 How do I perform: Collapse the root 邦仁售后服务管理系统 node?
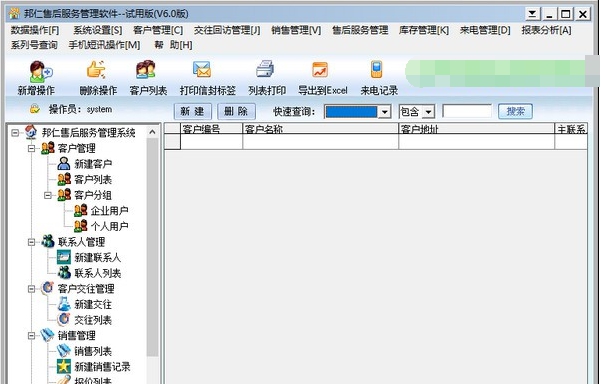point(15,133)
